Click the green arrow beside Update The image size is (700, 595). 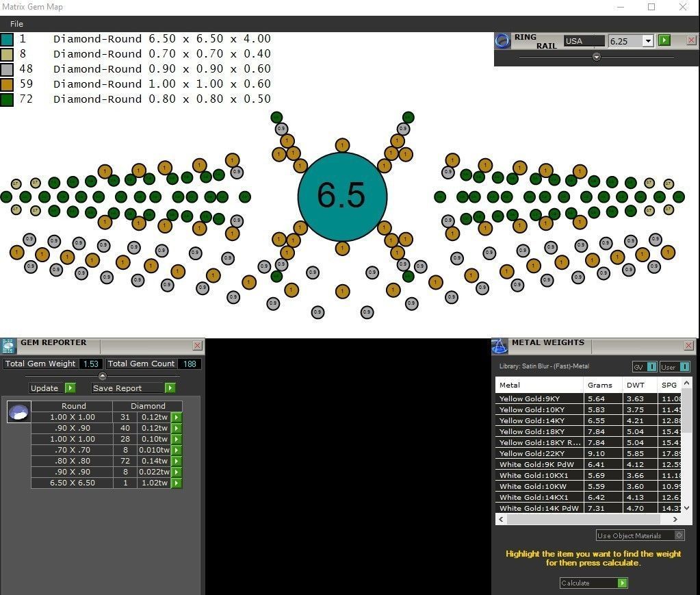point(70,388)
